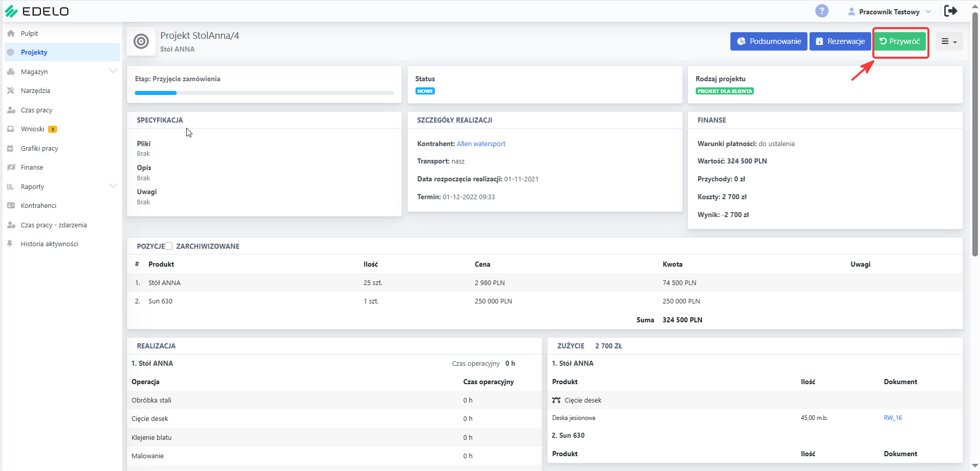980x471 pixels.
Task: Open the Allen watersport contractor link
Action: [481, 144]
